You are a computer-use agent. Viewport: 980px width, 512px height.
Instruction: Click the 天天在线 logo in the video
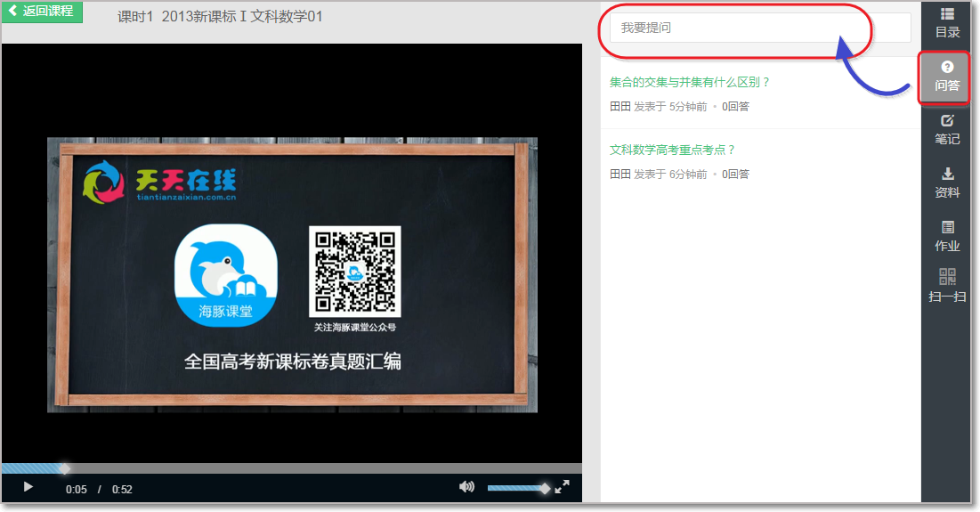(160, 182)
